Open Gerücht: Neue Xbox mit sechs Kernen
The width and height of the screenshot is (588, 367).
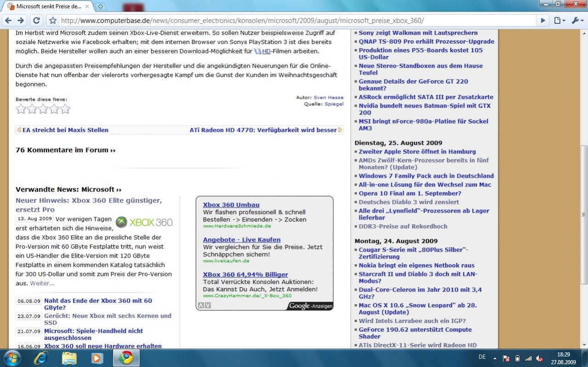[x=108, y=319]
